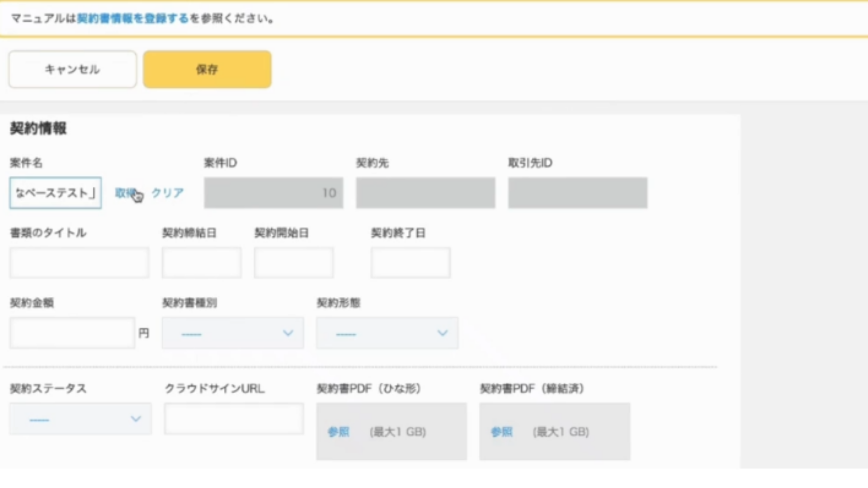
Task: Open the 契約形態 dropdown
Action: [387, 333]
